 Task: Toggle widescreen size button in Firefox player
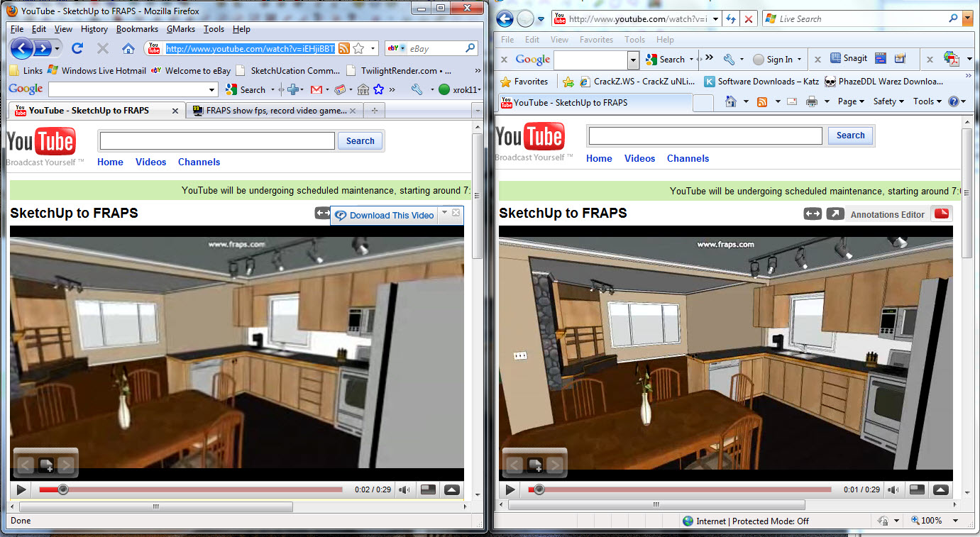pyautogui.click(x=428, y=489)
